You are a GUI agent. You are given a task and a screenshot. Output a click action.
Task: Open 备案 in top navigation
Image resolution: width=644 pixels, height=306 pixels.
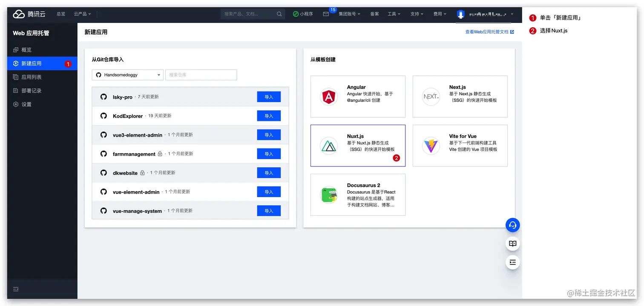point(374,14)
